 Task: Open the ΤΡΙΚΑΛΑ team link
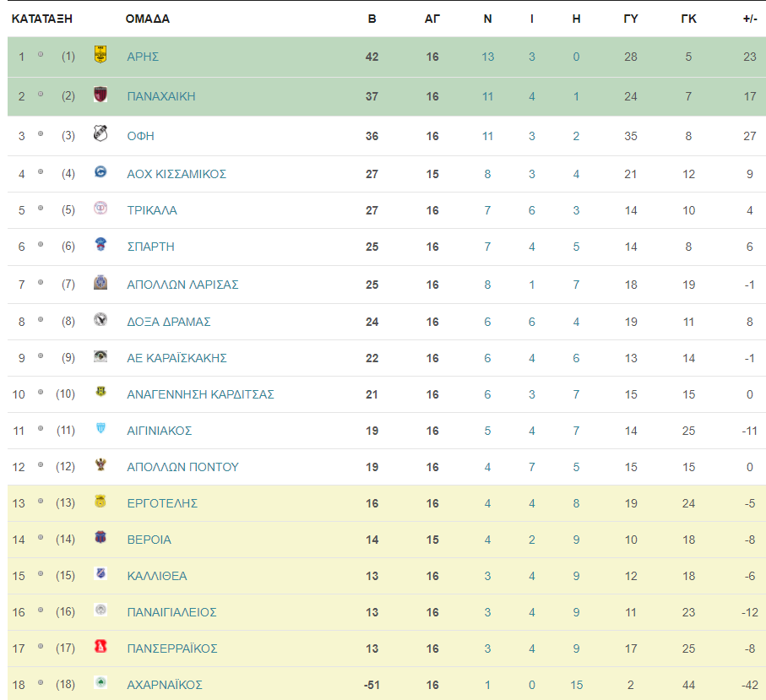tap(152, 210)
